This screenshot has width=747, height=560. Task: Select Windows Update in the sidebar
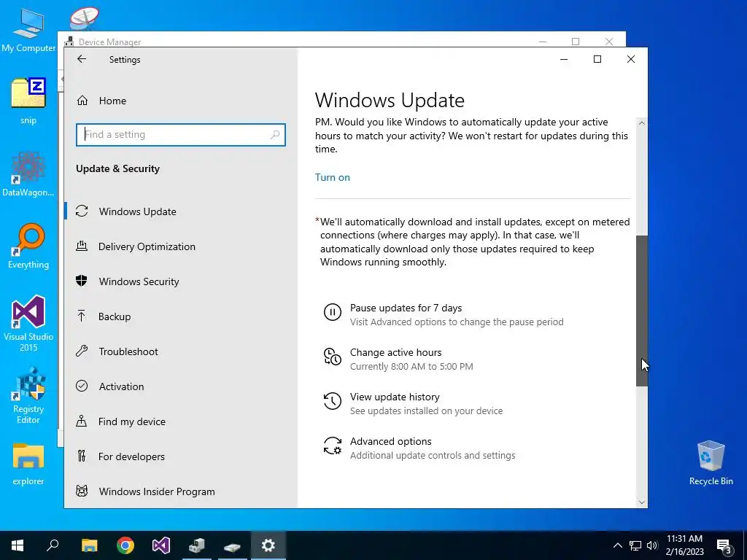[181, 211]
